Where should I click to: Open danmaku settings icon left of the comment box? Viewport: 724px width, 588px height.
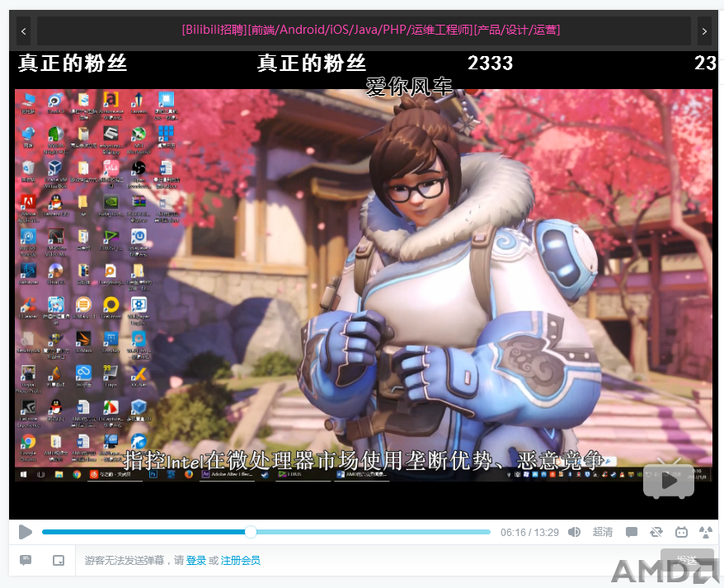tap(26, 560)
